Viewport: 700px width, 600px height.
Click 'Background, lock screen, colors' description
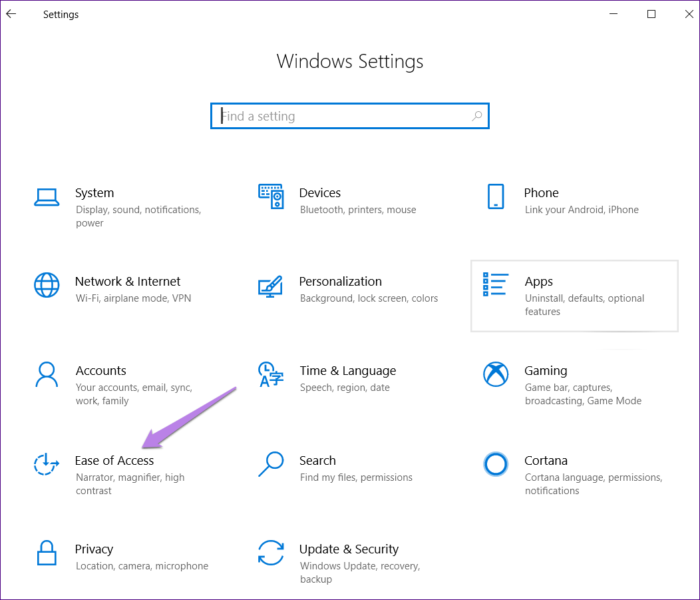click(x=369, y=298)
